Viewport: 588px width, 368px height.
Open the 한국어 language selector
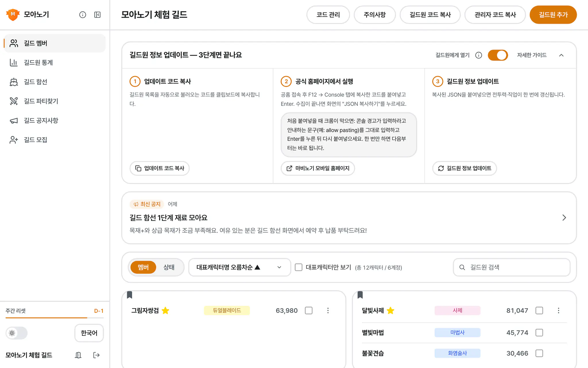point(89,333)
